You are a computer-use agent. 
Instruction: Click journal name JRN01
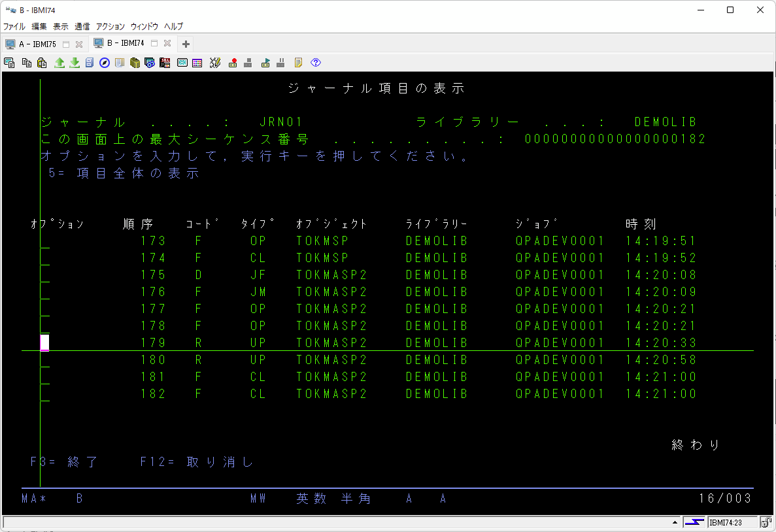(280, 122)
